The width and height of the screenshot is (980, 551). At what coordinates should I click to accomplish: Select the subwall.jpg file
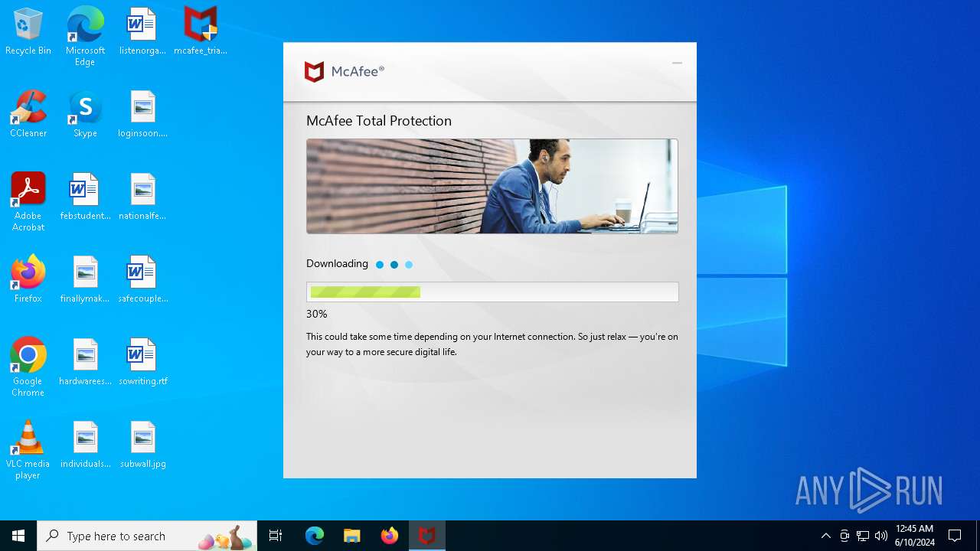point(142,445)
